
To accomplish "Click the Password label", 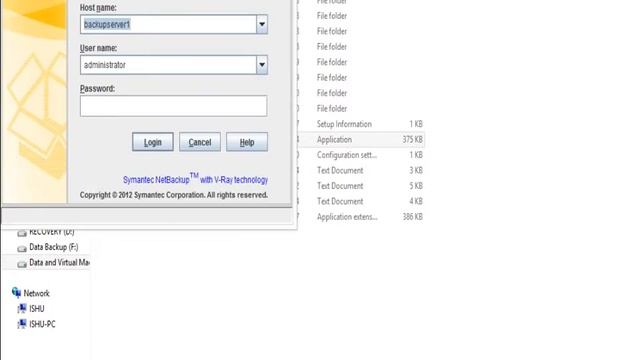I will coord(97,88).
